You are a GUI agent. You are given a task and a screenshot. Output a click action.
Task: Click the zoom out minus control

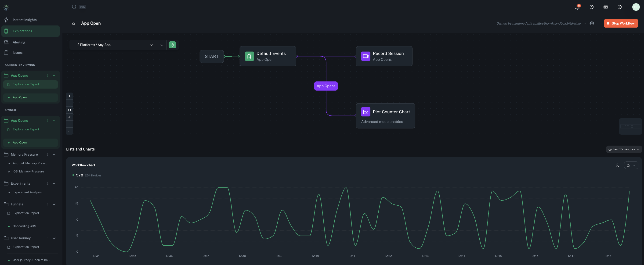pyautogui.click(x=69, y=103)
